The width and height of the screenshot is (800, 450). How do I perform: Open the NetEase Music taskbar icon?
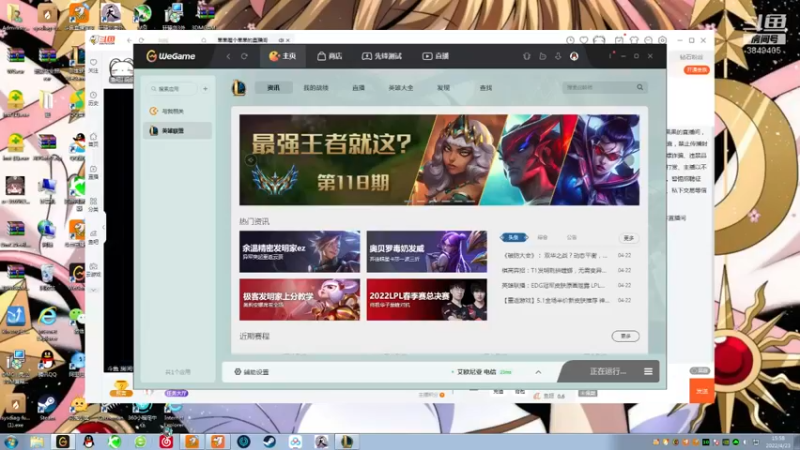[x=166, y=441]
